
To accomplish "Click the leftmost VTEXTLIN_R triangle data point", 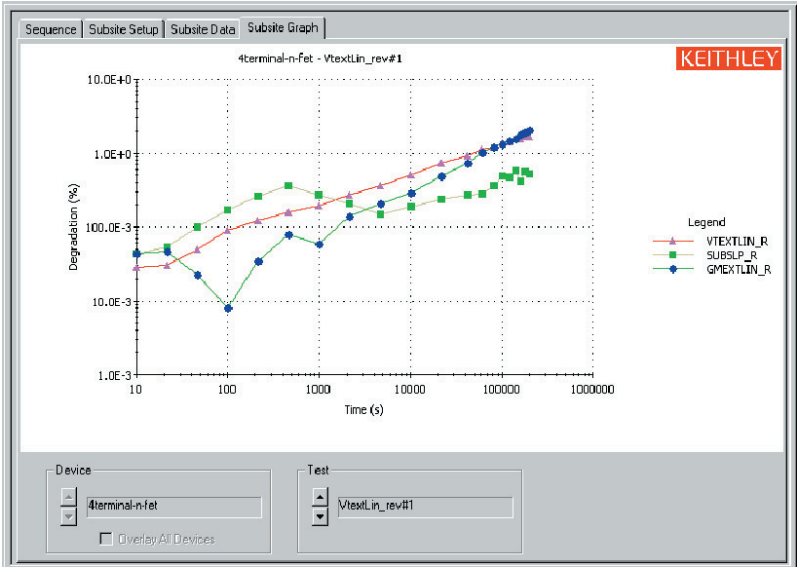I will (136, 268).
